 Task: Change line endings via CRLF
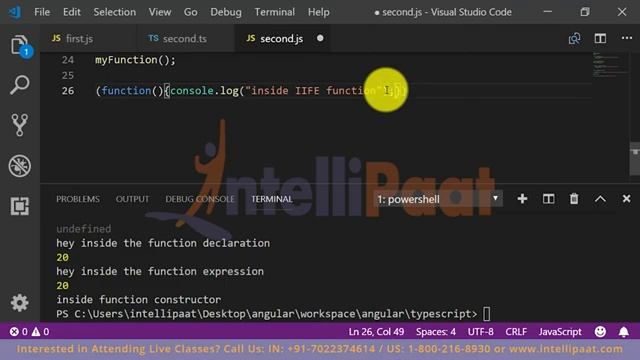point(516,331)
